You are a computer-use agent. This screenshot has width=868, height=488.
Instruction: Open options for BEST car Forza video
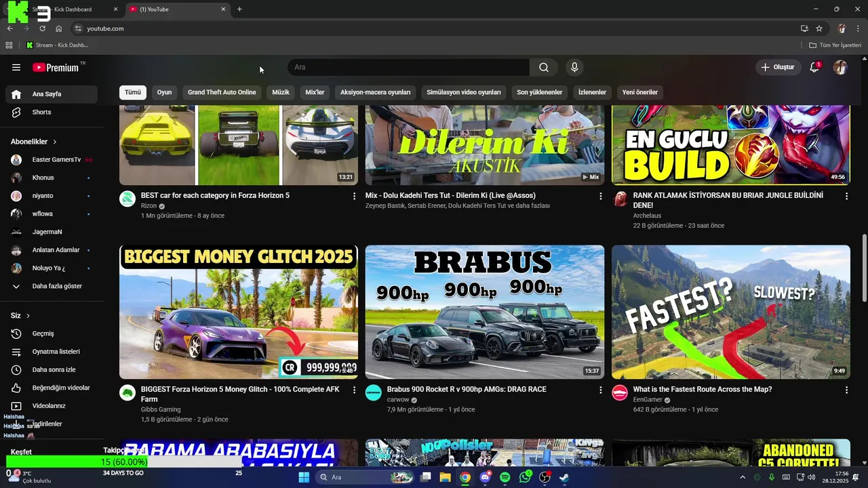click(354, 196)
